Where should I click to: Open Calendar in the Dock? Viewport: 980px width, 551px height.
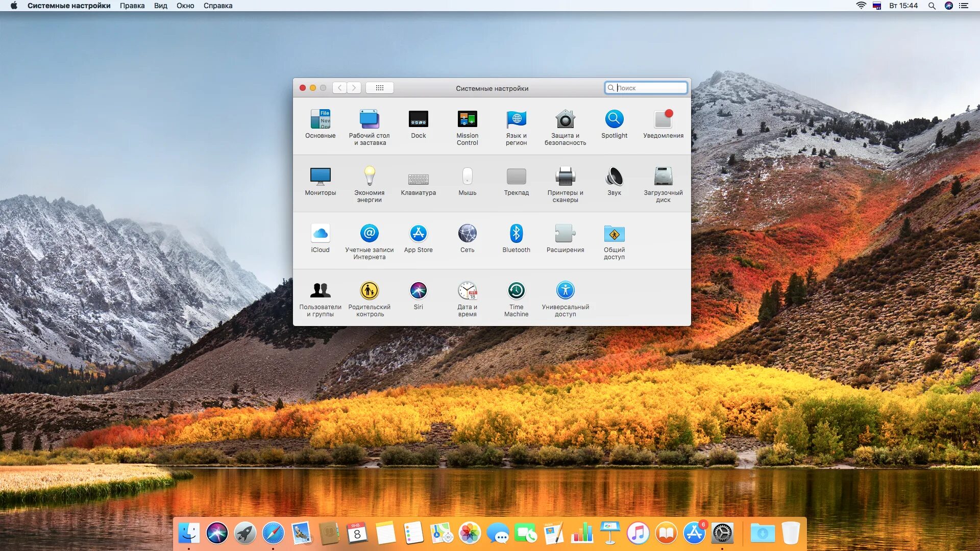[357, 534]
